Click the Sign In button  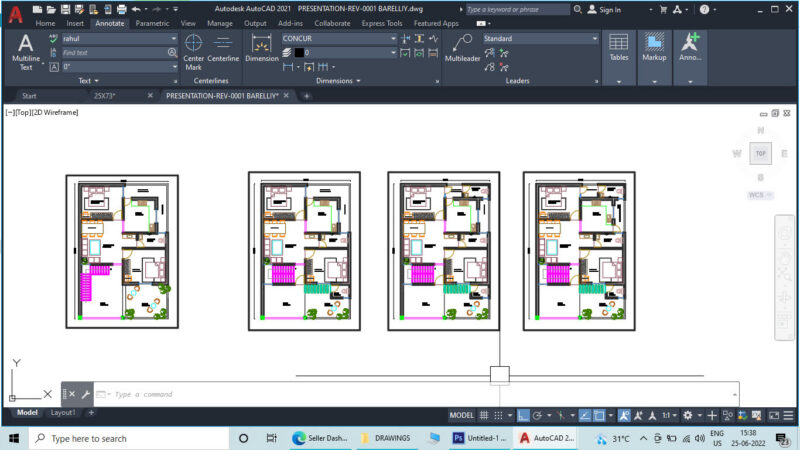[x=604, y=10]
